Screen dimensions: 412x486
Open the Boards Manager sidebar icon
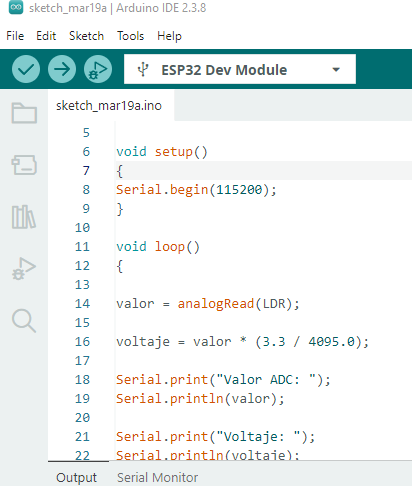pyautogui.click(x=24, y=165)
